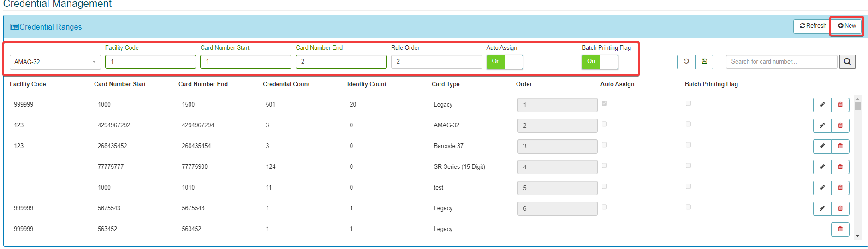Toggle Auto Assign checkbox for AMAG-32 row
The height and width of the screenshot is (249, 868).
(x=604, y=124)
